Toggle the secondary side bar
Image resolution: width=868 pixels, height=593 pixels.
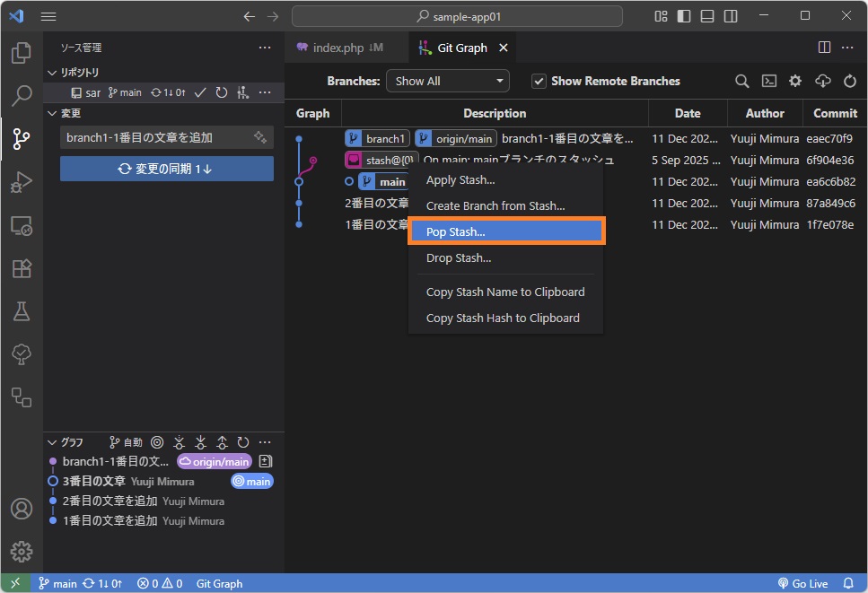click(x=731, y=16)
